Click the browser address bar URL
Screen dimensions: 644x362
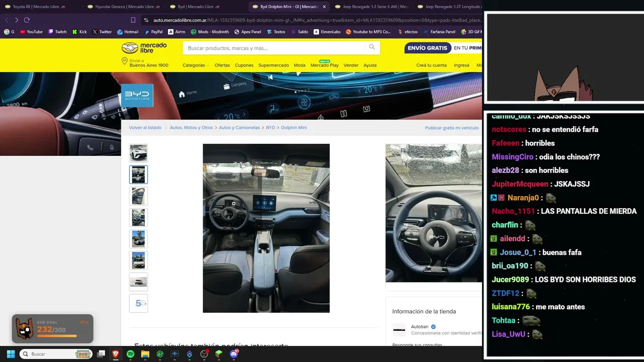click(317, 20)
